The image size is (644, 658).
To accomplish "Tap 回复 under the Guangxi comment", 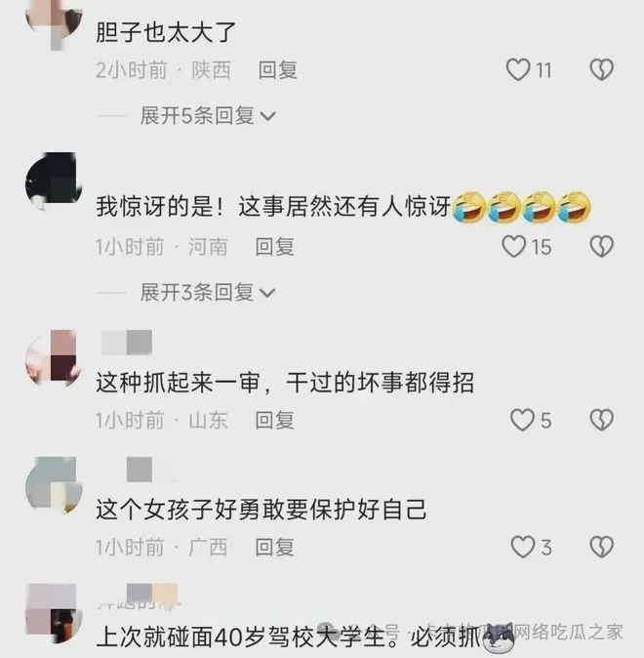I will (x=274, y=548).
